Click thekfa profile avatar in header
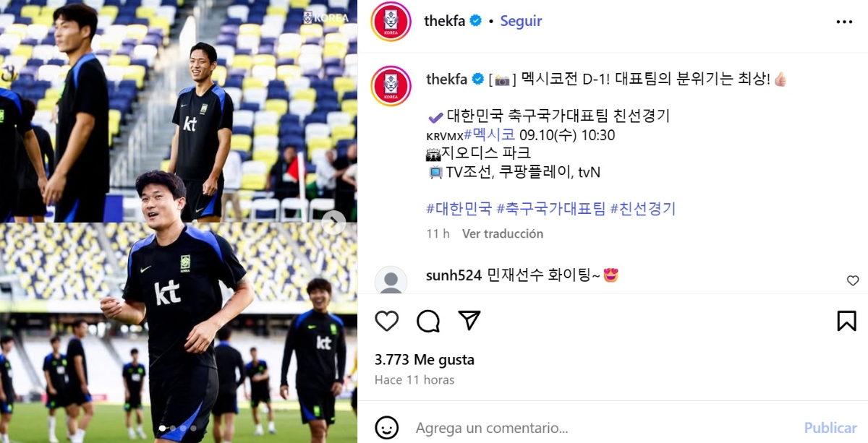Viewport: 868px width, 443px height. click(x=391, y=22)
